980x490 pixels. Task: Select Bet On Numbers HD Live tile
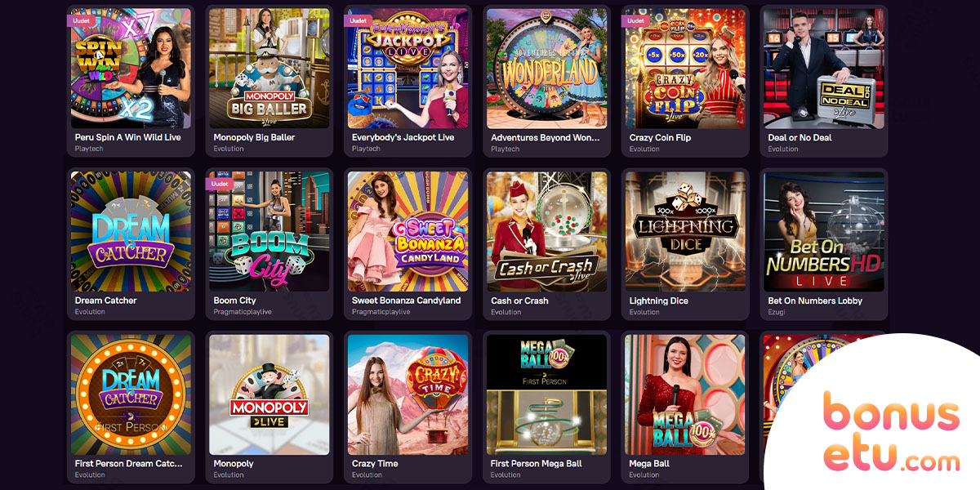(824, 232)
